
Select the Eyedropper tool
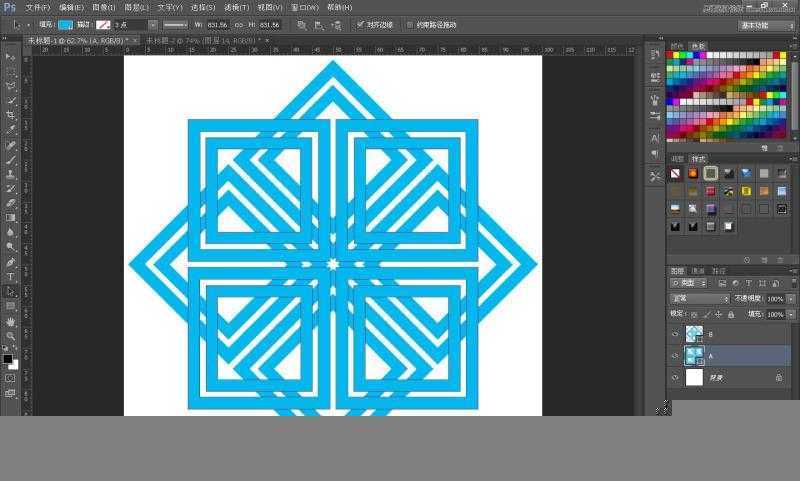click(10, 130)
